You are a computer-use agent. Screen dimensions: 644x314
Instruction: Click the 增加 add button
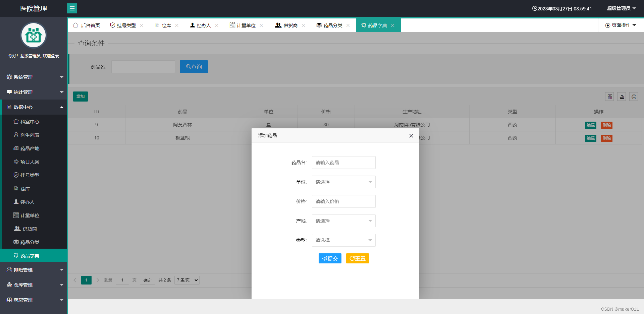(80, 97)
